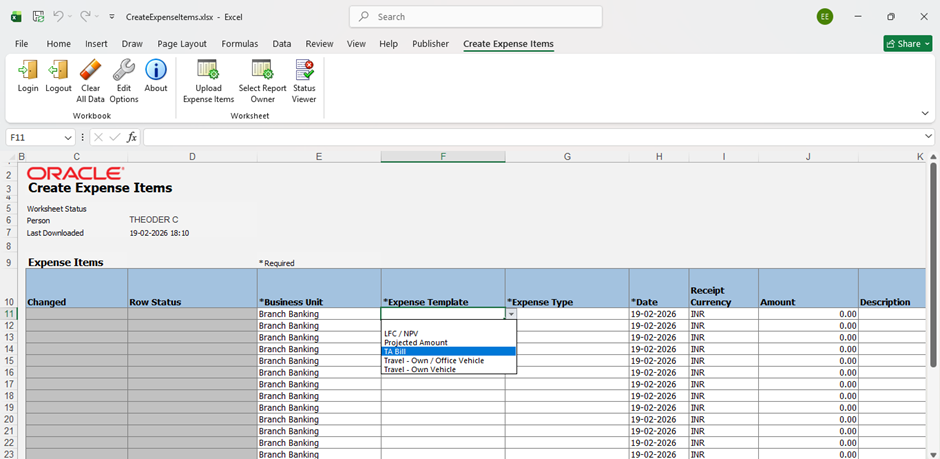Click the Insert Function fx icon
This screenshot has width=940, height=459.
click(x=132, y=137)
